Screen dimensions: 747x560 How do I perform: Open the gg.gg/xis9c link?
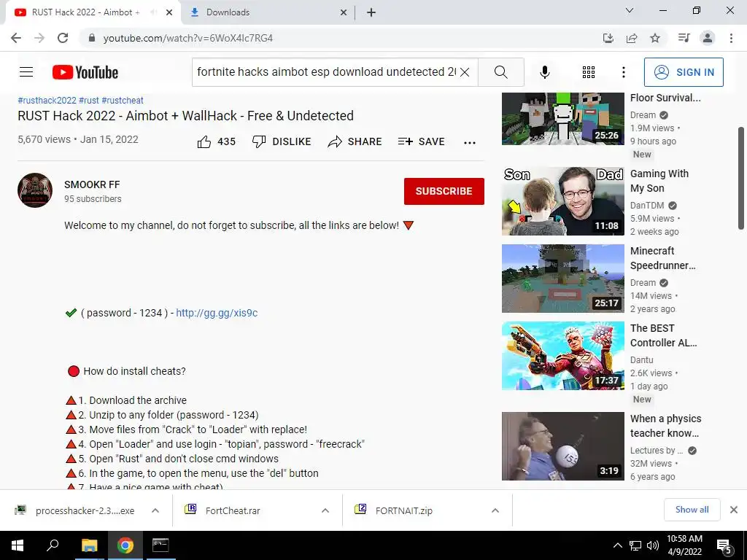[x=217, y=313]
